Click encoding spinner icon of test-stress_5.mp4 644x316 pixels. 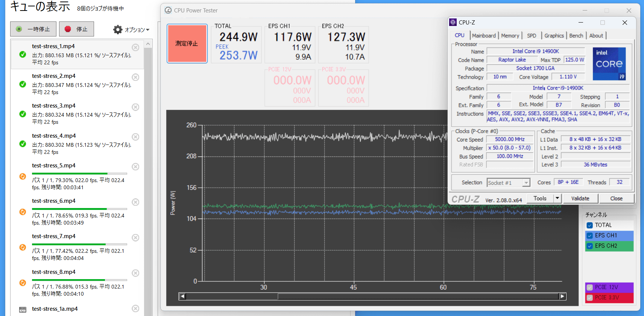23,176
